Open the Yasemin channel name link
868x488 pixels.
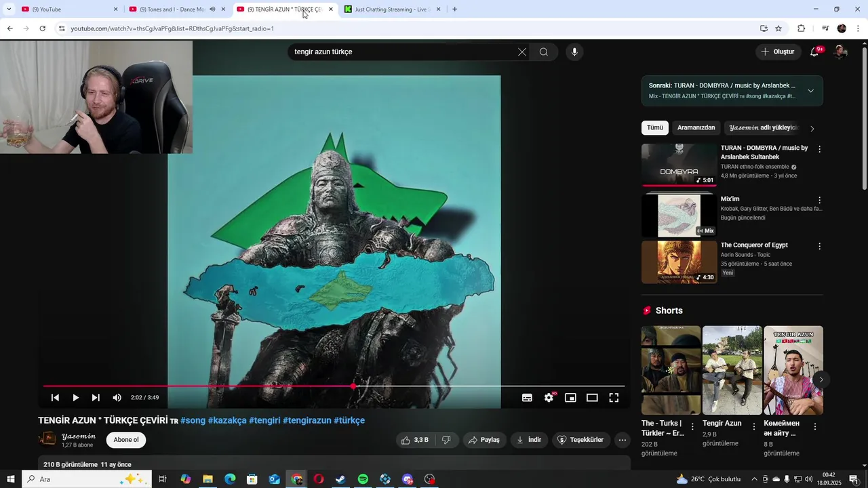tap(79, 436)
